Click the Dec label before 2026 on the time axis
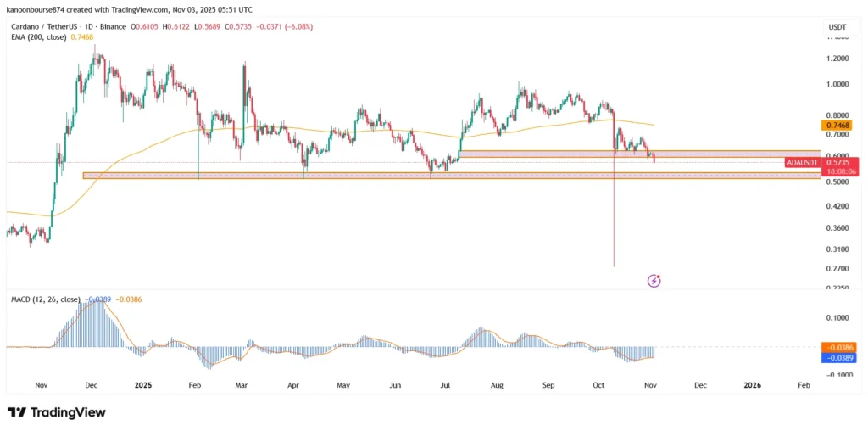This screenshot has width=868, height=431. [701, 385]
